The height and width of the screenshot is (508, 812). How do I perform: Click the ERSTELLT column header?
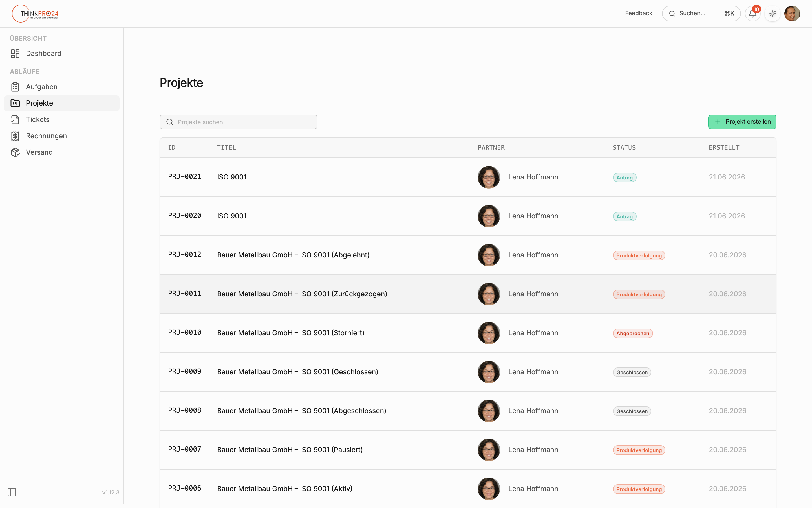tap(724, 148)
